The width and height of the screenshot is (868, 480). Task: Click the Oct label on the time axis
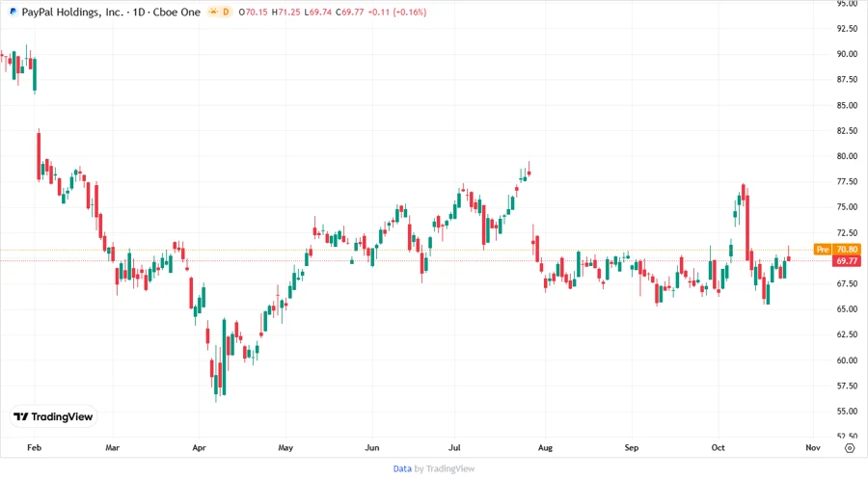718,447
